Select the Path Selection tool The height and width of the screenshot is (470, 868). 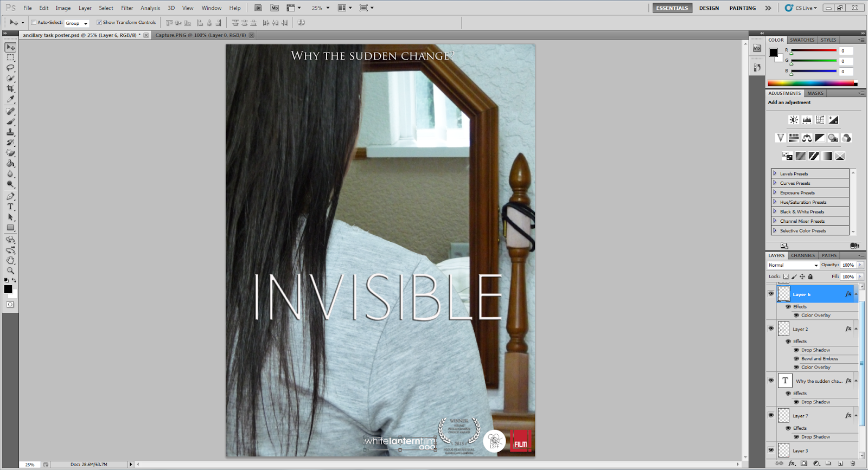[10, 217]
